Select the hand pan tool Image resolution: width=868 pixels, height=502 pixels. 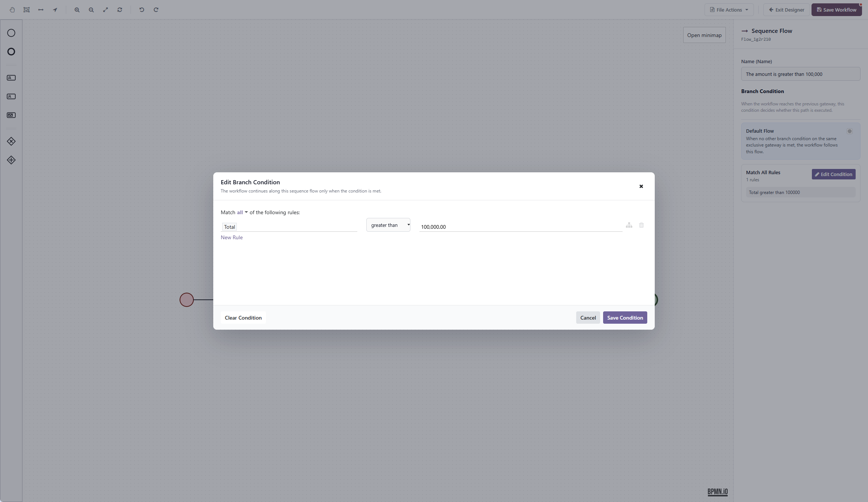pos(12,10)
